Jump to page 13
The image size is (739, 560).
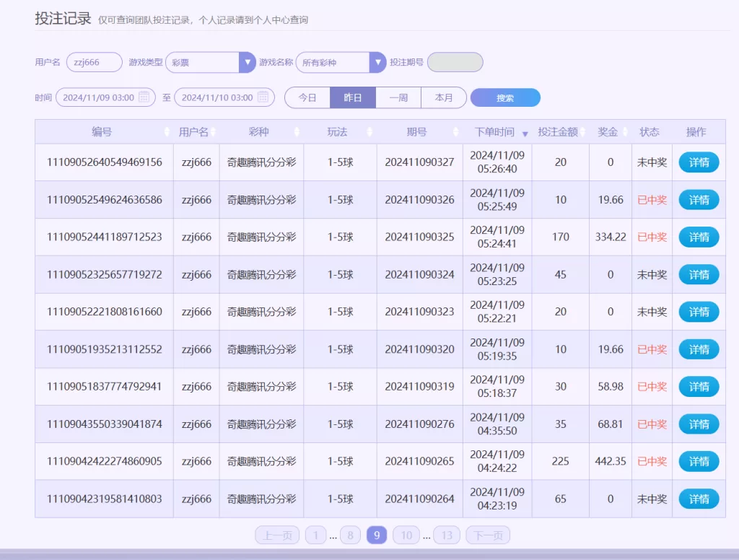pos(447,535)
